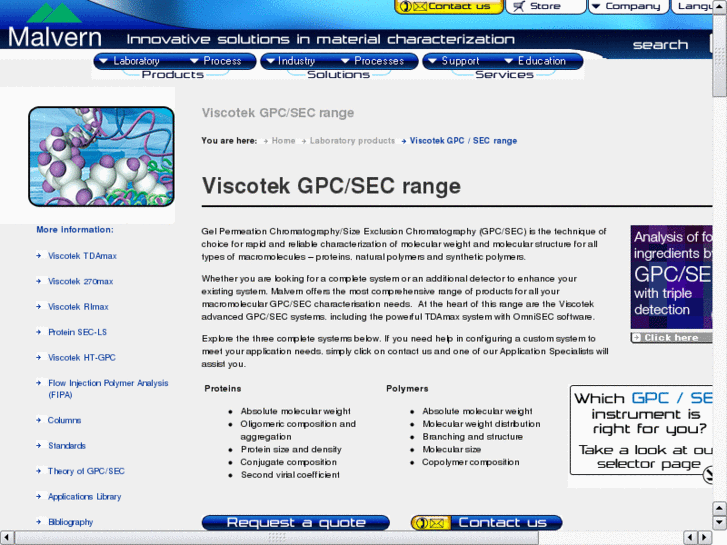727x545 pixels.
Task: Click the 'Copolymer composition' list item
Action: point(471,462)
